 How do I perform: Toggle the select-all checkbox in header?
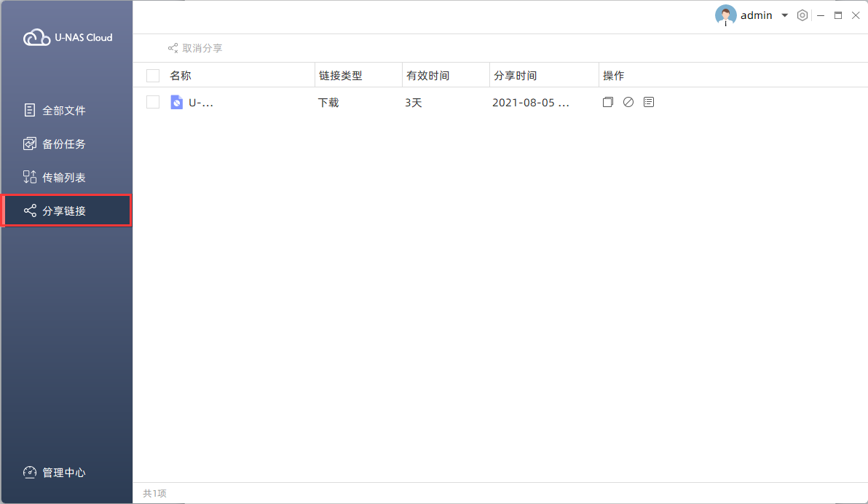coord(153,75)
